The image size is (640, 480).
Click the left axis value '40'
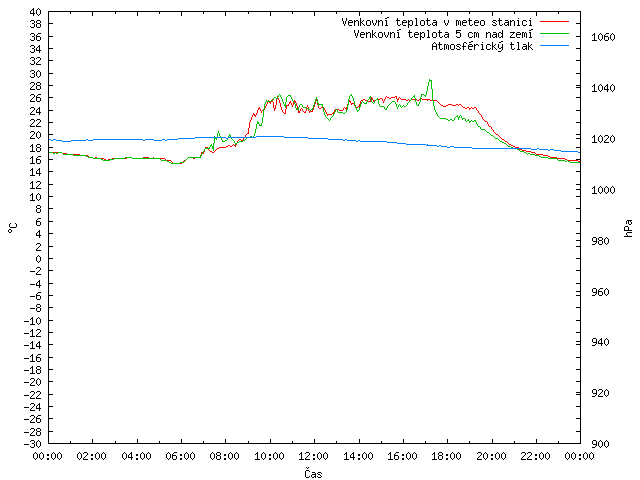pyautogui.click(x=36, y=12)
